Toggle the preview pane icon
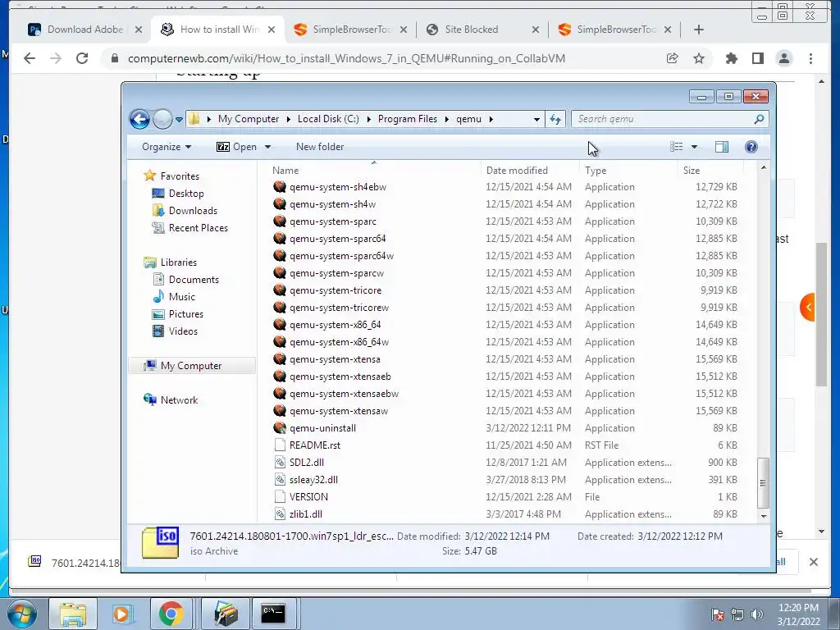 click(722, 147)
